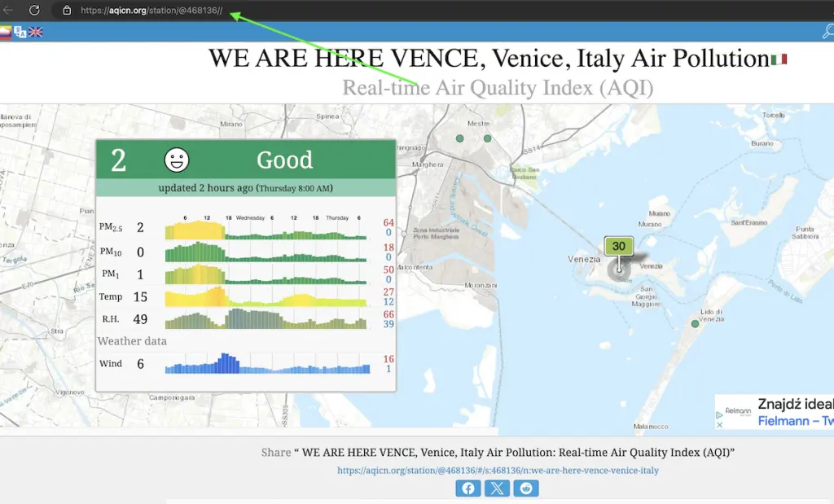Open the station share permalink
This screenshot has height=504, width=834.
pos(498,471)
